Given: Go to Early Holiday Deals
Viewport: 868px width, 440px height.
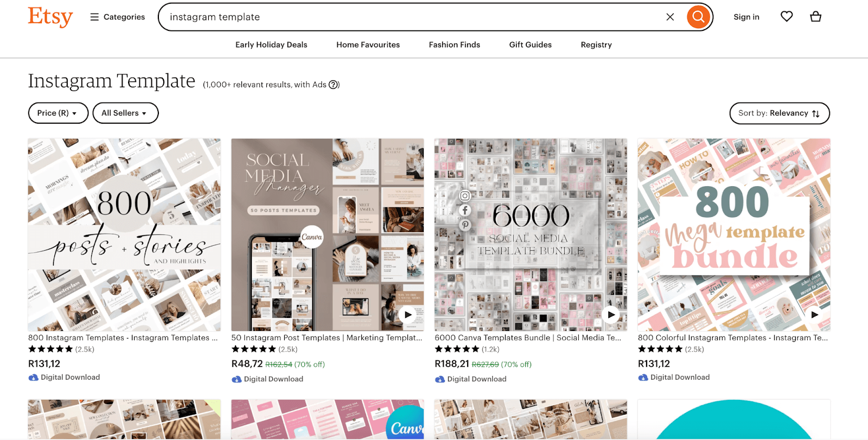Looking at the screenshot, I should point(271,44).
